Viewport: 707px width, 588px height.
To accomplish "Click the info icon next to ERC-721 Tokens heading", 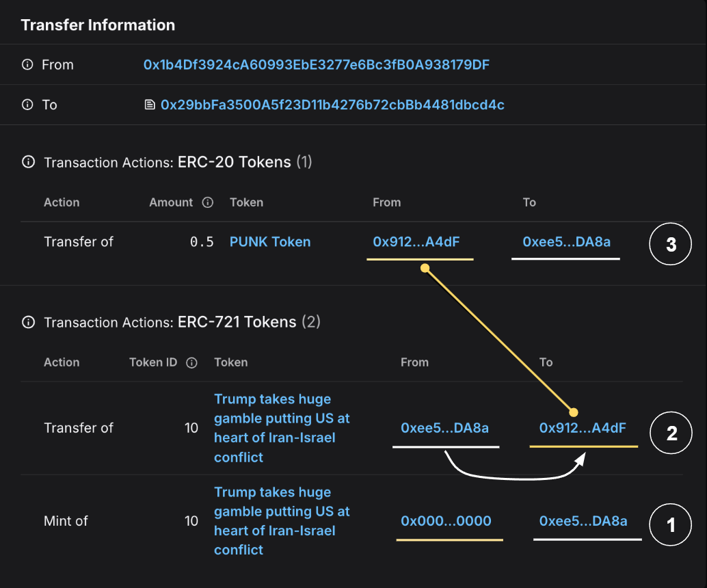I will (28, 322).
